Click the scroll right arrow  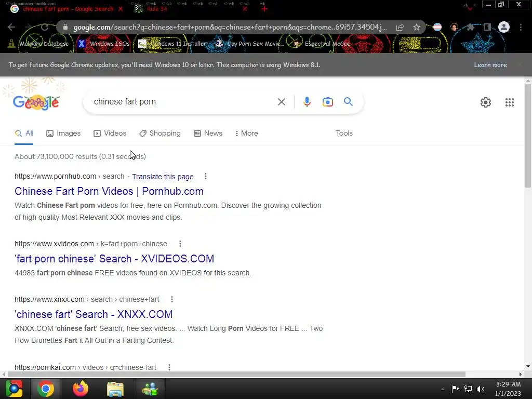[x=521, y=374]
